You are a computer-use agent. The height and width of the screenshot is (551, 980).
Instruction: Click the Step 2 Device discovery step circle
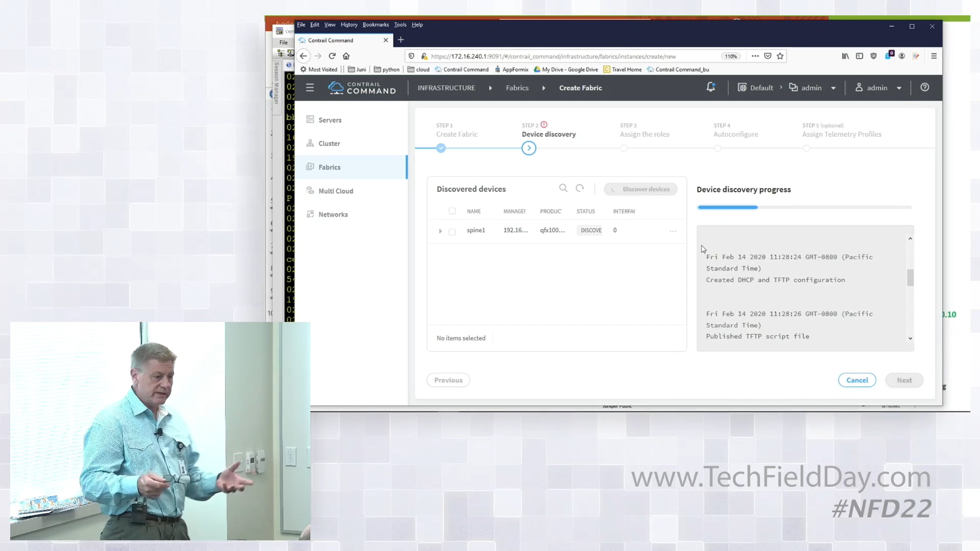[529, 148]
